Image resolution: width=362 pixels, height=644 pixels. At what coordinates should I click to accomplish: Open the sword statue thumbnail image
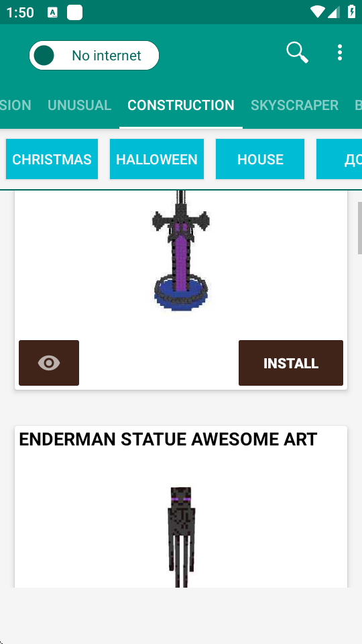point(181,250)
